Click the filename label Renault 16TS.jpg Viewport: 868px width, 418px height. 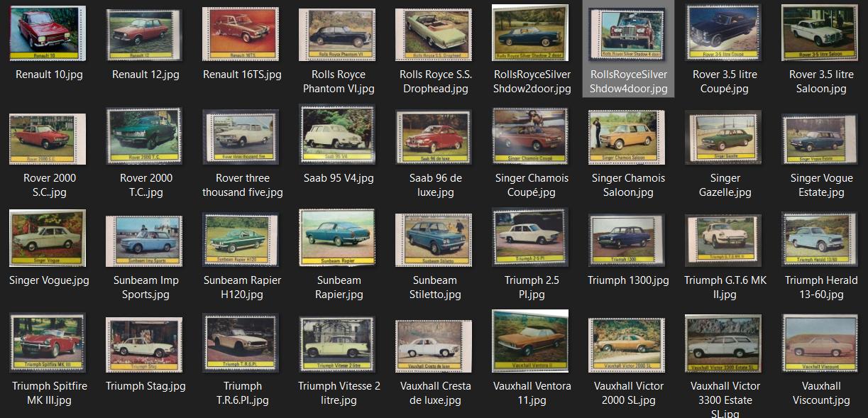pyautogui.click(x=242, y=75)
